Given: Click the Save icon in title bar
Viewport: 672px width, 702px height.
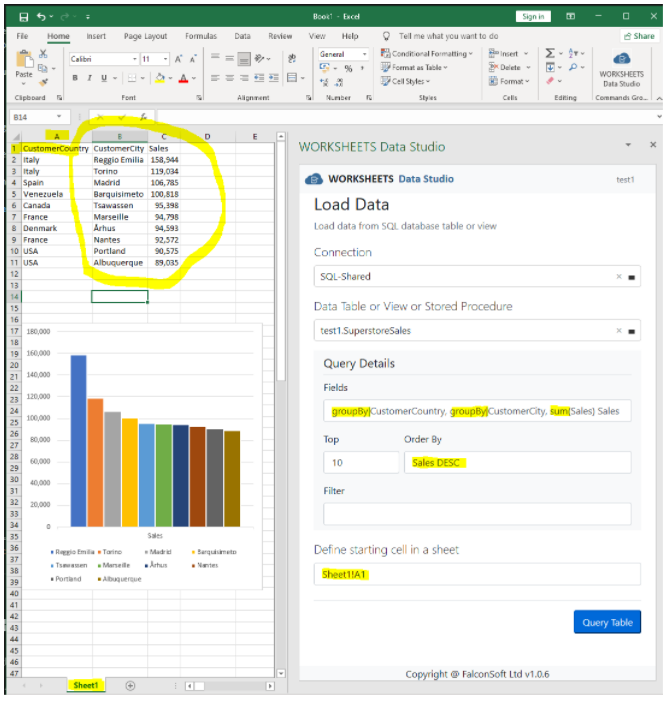Looking at the screenshot, I should coord(24,17).
